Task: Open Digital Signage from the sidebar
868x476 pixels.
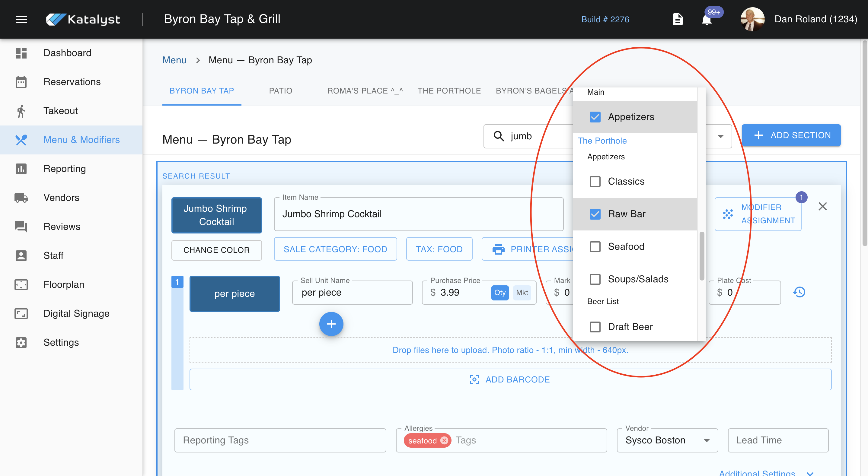Action: (76, 313)
